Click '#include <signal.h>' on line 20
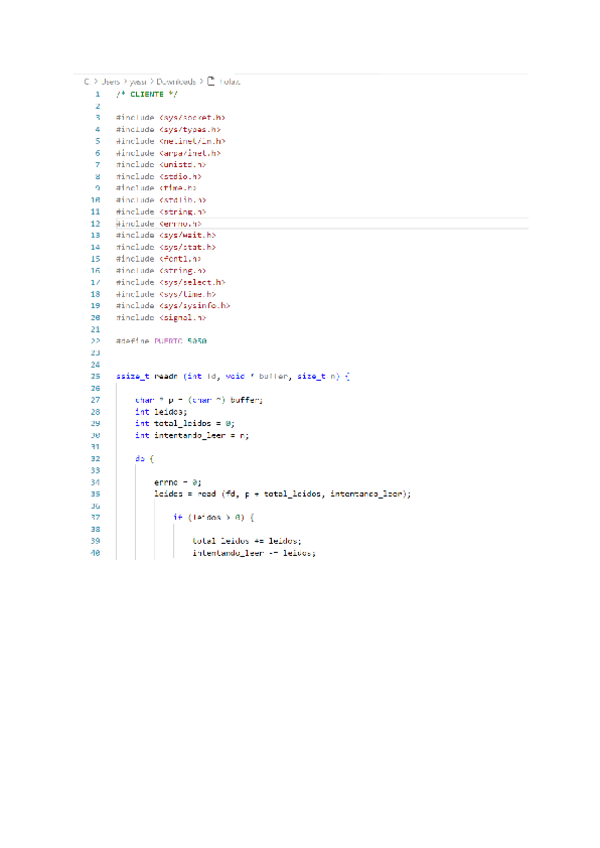The height and width of the screenshot is (848, 600). 161,317
